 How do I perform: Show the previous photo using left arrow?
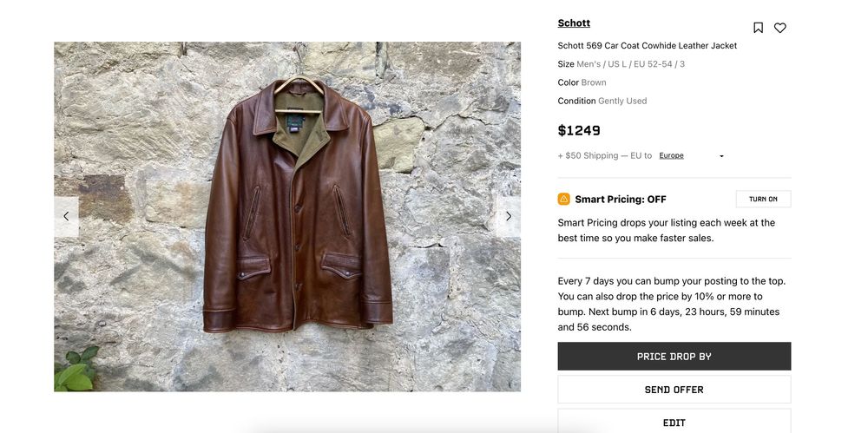[66, 217]
